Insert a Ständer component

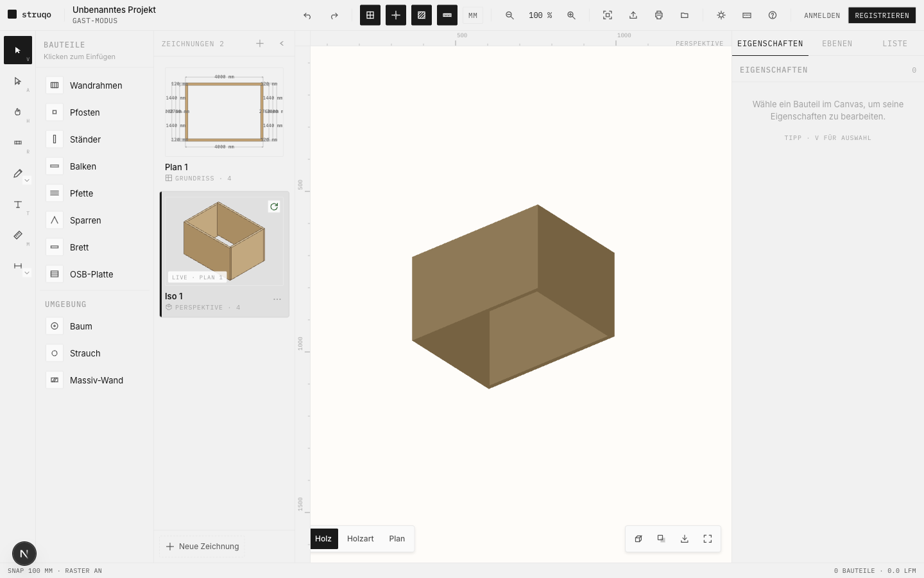(x=95, y=139)
